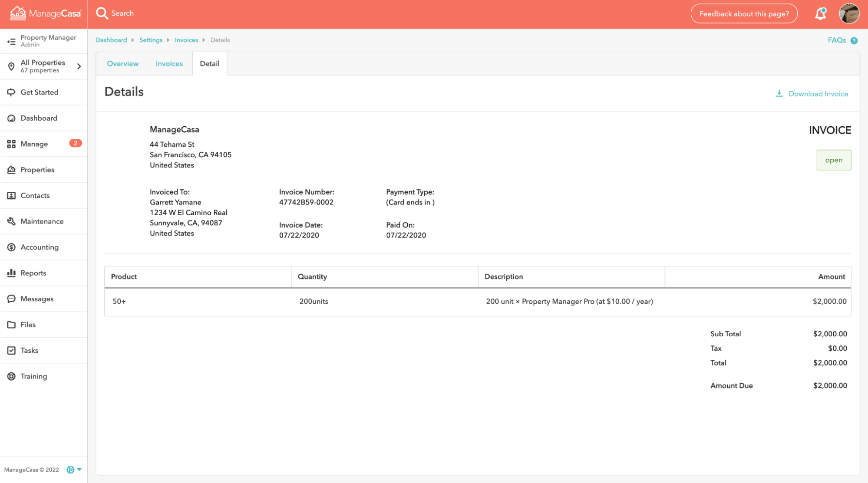Click the download invoice arrow icon
The height and width of the screenshot is (483, 868).
pos(779,94)
